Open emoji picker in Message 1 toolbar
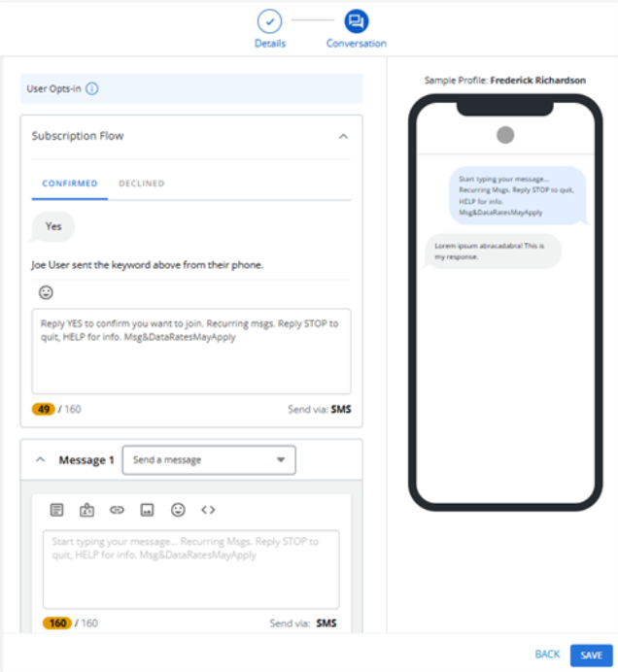618x672 pixels. pos(178,510)
